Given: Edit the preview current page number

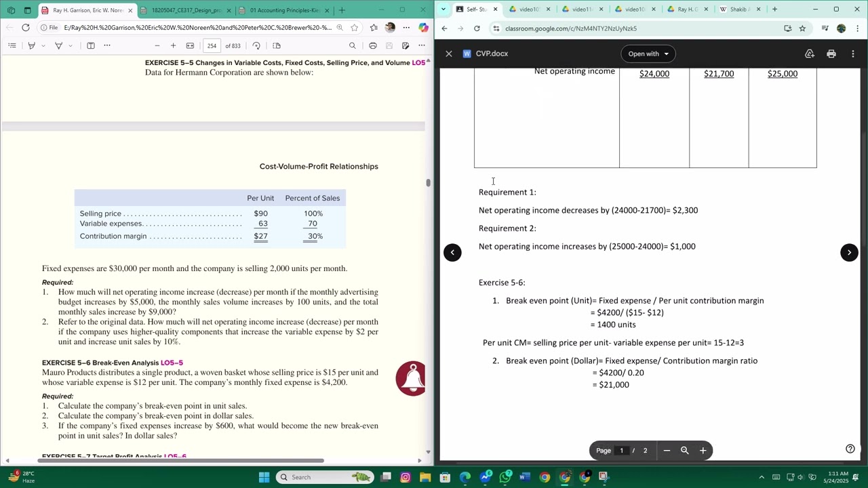Looking at the screenshot, I should [621, 451].
